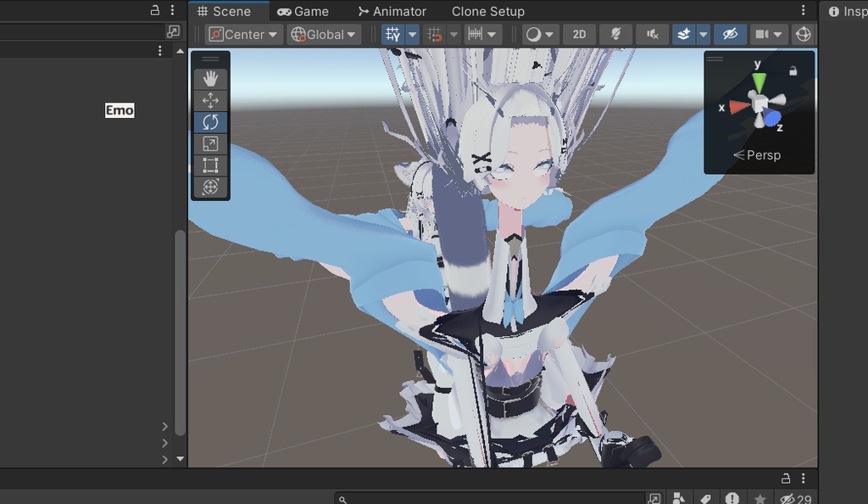Toggle the orientation gizmo lock
868x504 pixels.
793,70
